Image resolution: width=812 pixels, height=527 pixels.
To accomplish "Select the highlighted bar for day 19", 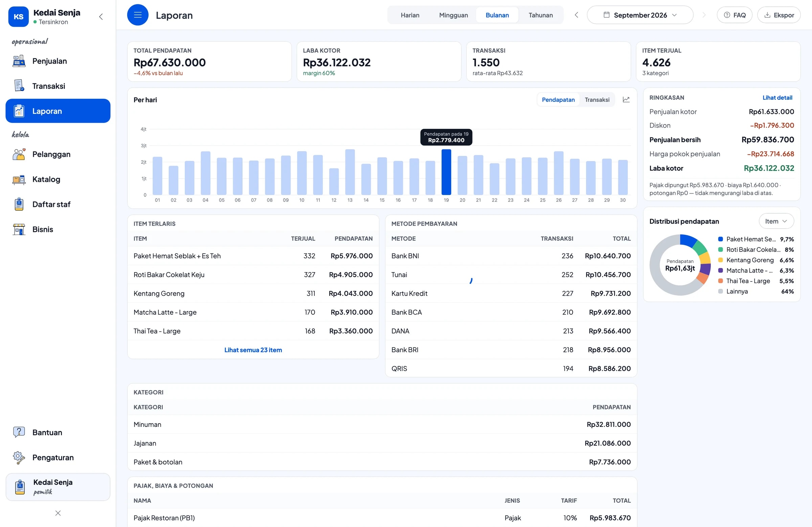I will [446, 172].
